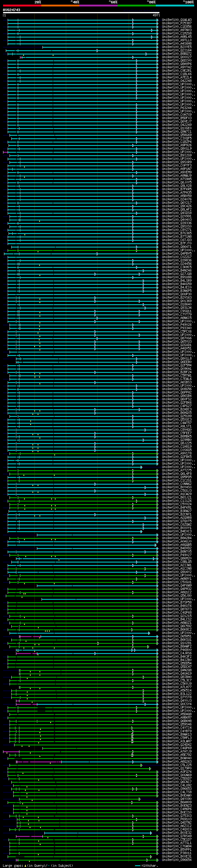
Task: Click hit label UniRef100_C5L225
Action: point(177,765)
